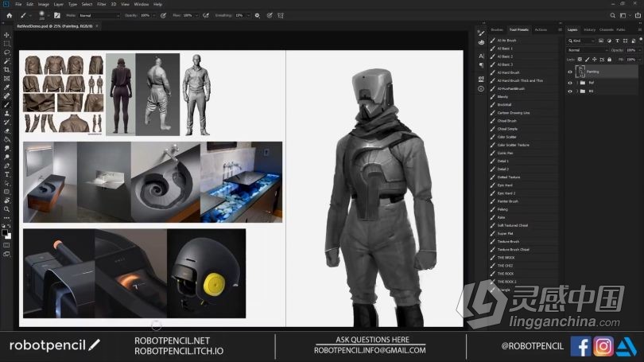Open the Edit Toolbar ellipsis
This screenshot has height=362, width=644.
(6, 218)
